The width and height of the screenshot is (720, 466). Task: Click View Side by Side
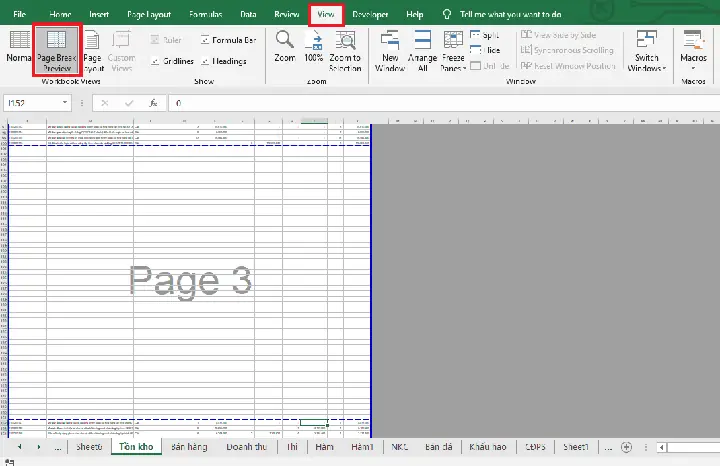click(558, 35)
